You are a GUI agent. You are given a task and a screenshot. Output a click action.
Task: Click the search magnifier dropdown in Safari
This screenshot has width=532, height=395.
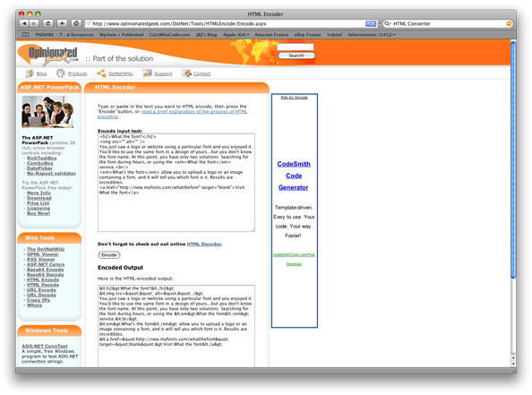387,24
